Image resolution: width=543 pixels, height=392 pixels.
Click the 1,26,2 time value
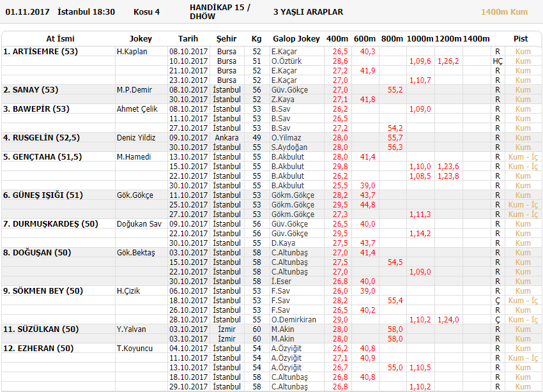448,61
